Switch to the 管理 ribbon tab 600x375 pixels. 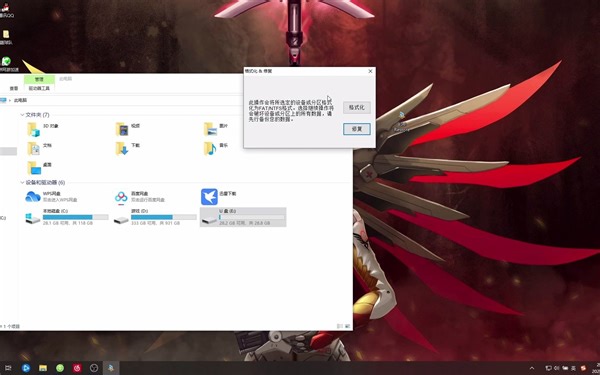coord(39,79)
